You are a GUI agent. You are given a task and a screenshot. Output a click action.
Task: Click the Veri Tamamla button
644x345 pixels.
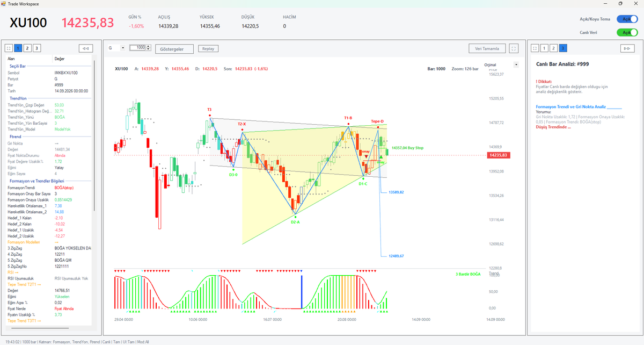pyautogui.click(x=487, y=48)
